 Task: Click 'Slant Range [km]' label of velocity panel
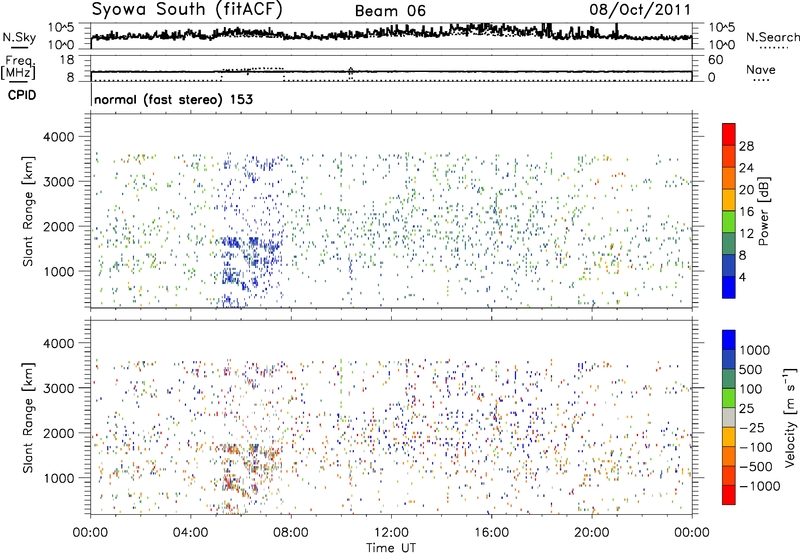click(x=28, y=418)
